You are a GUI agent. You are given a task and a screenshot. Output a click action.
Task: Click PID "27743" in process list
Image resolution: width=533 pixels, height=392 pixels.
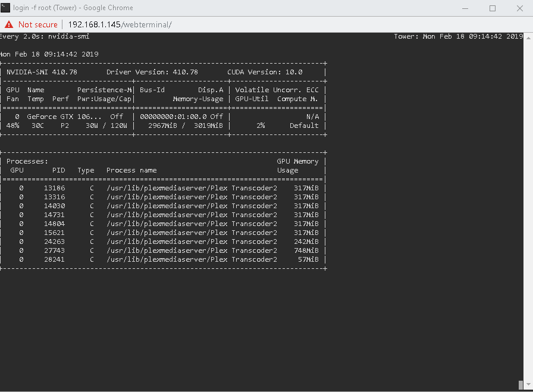click(x=54, y=250)
